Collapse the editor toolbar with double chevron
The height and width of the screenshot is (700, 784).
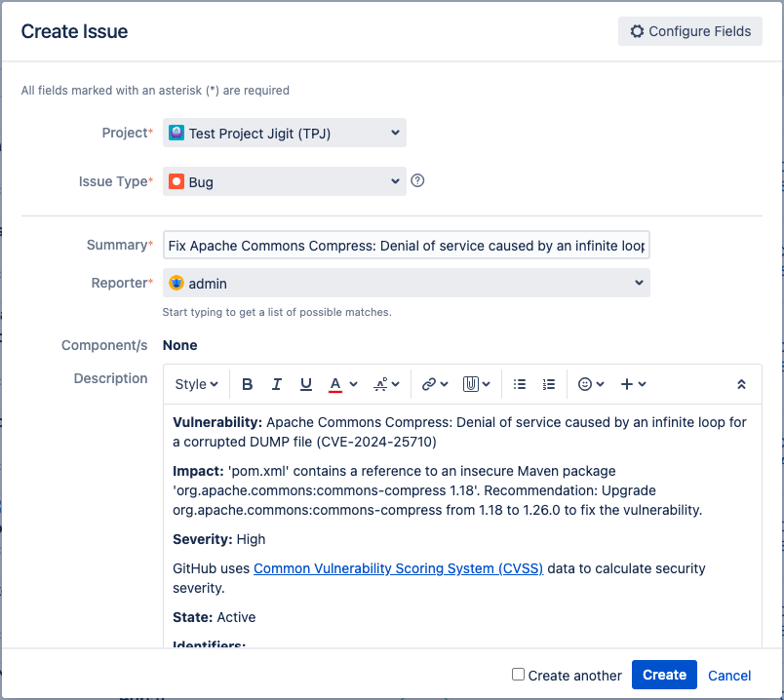(741, 384)
